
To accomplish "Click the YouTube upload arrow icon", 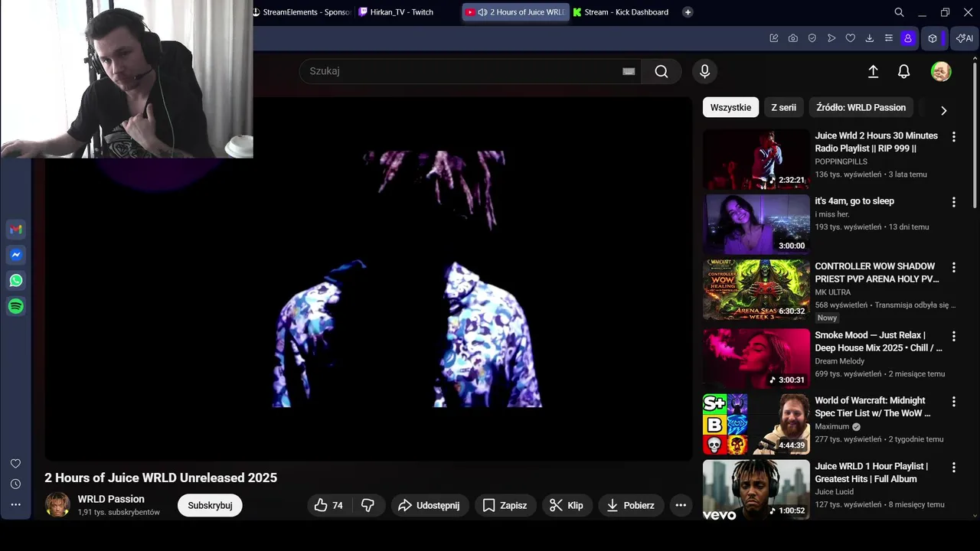I will [x=873, y=71].
